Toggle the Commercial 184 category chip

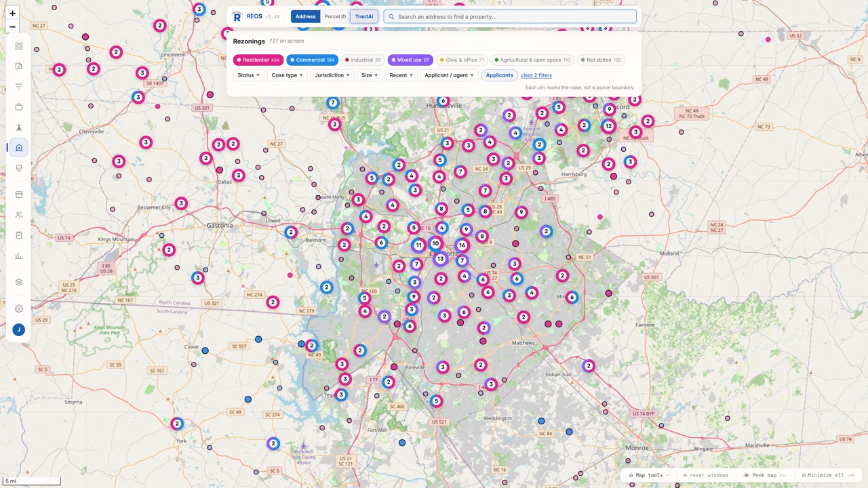pos(312,60)
